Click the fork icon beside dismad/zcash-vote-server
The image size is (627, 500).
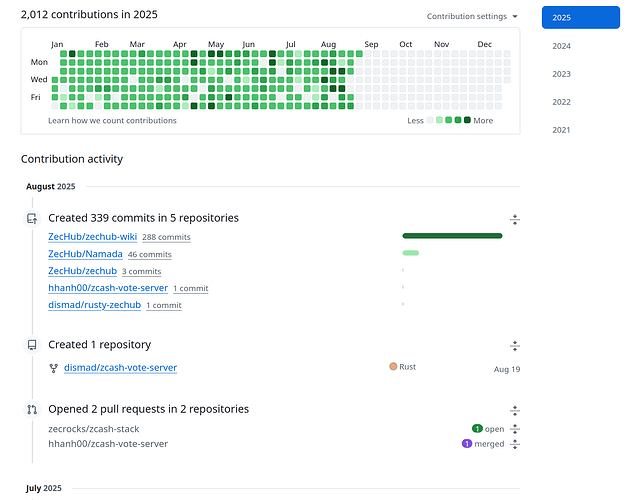pos(54,368)
